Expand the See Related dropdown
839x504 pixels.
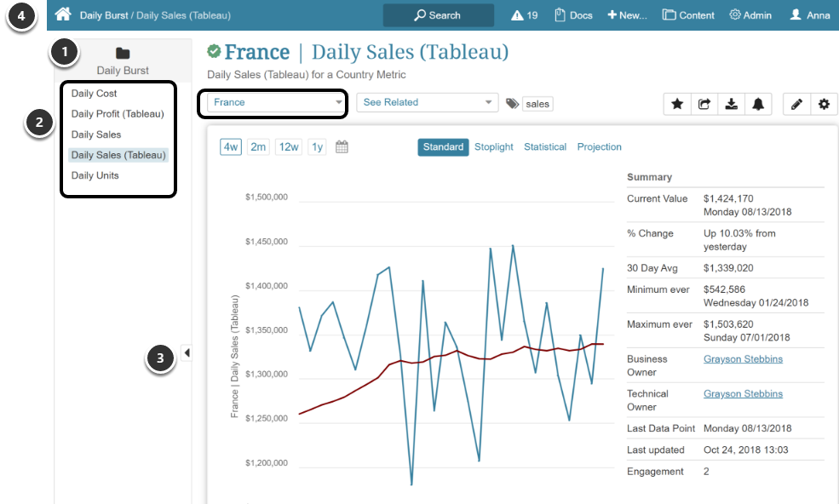[426, 102]
